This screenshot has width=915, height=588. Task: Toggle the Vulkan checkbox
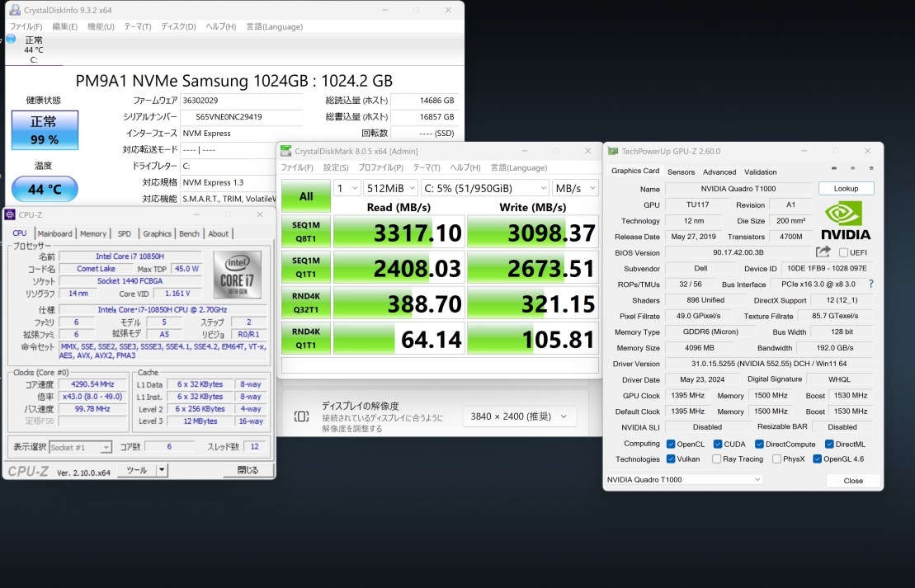[671, 459]
